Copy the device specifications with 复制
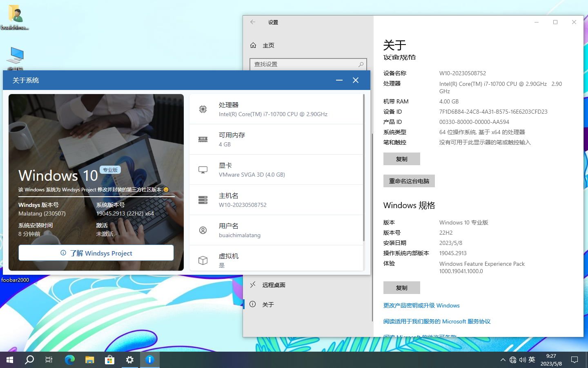This screenshot has height=368, width=588. (x=401, y=159)
